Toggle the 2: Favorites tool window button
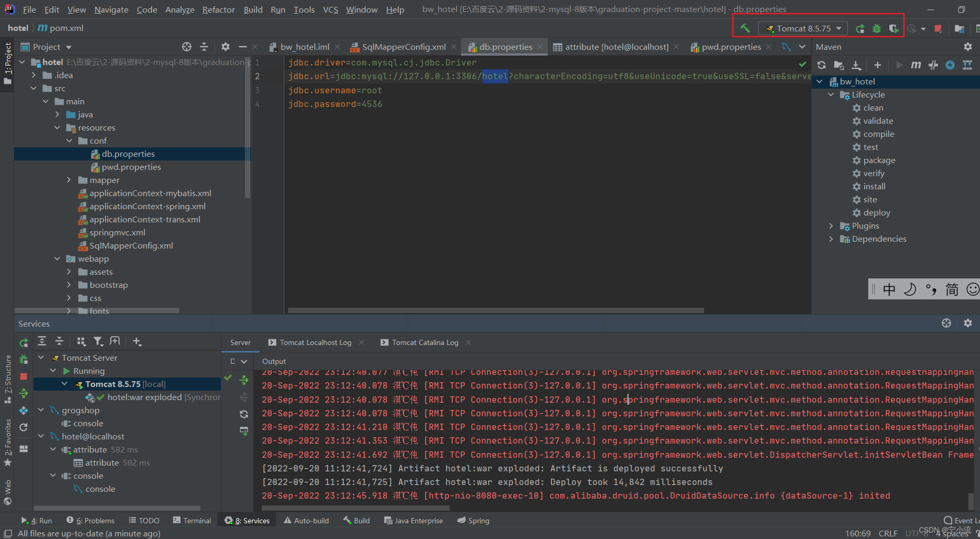980x539 pixels. (7, 442)
